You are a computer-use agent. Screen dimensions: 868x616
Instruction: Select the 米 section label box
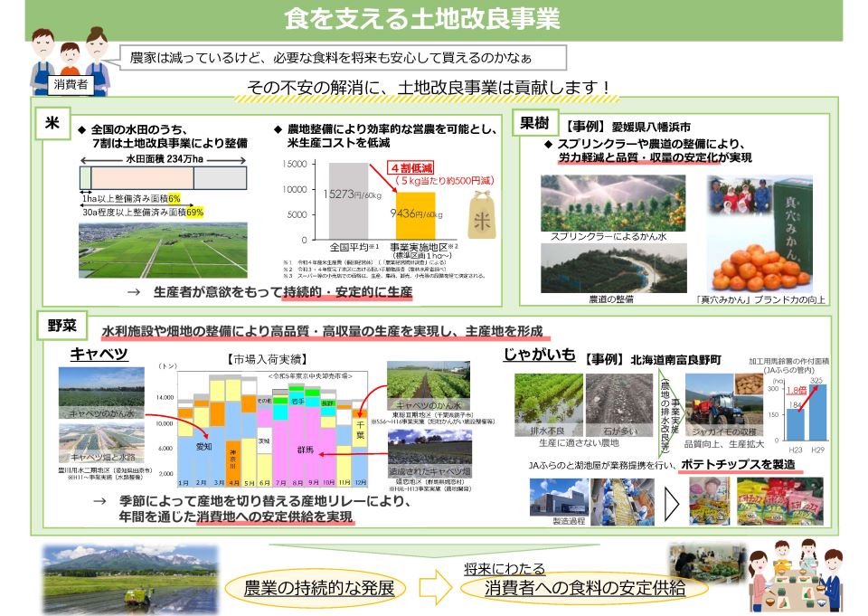coord(53,126)
